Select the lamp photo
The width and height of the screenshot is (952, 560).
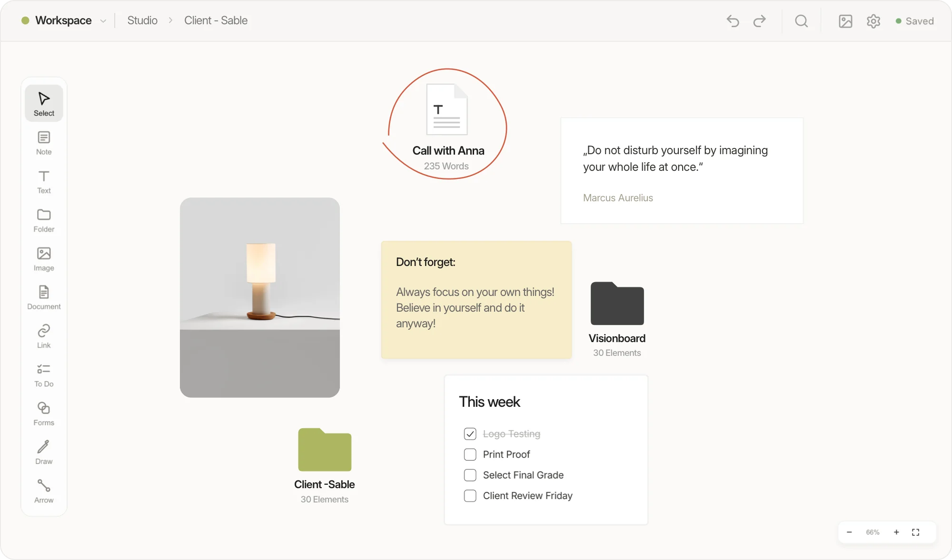tap(260, 297)
